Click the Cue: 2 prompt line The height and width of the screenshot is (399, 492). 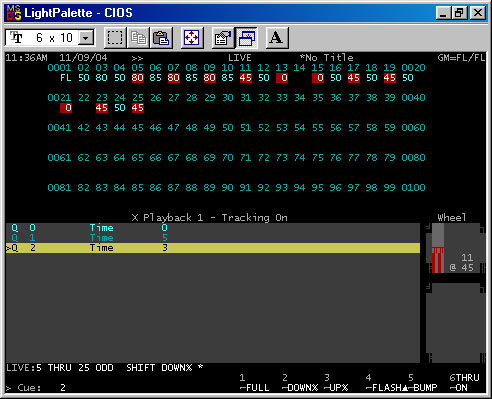(x=36, y=388)
